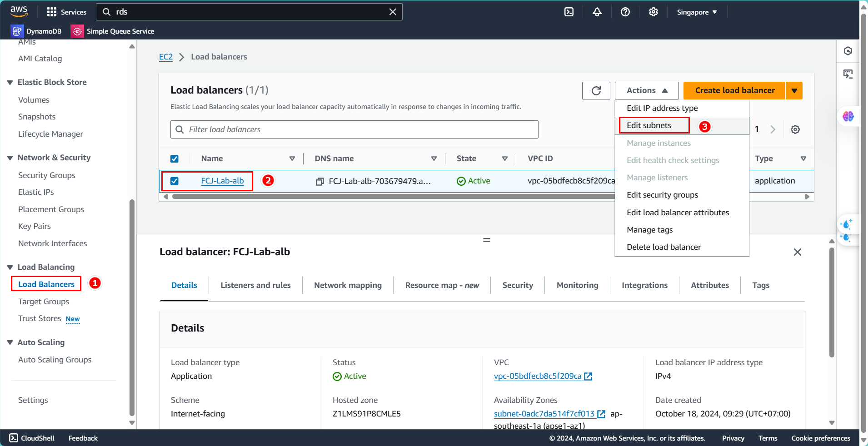This screenshot has height=446, width=868.
Task: Collapse the Network & Security section
Action: (x=10, y=158)
